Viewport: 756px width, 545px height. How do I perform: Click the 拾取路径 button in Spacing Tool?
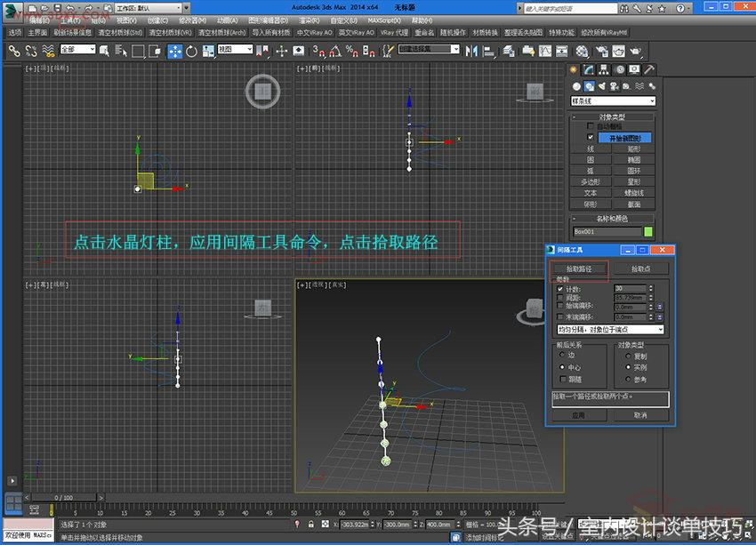click(582, 267)
